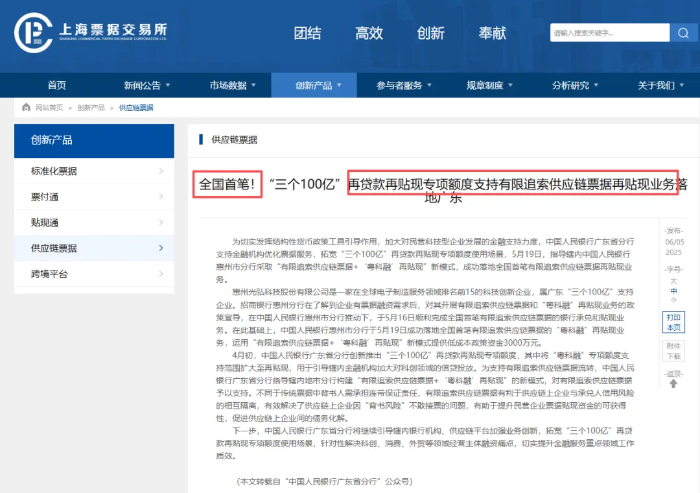
Task: Click the 上海票据交易所 site name text
Action: click(113, 29)
